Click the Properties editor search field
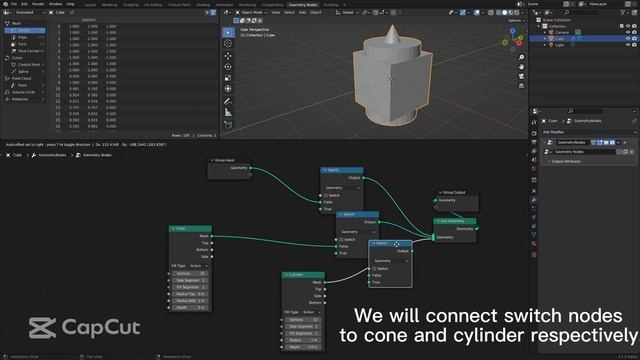Image resolution: width=640 pixels, height=360 pixels. (x=584, y=111)
